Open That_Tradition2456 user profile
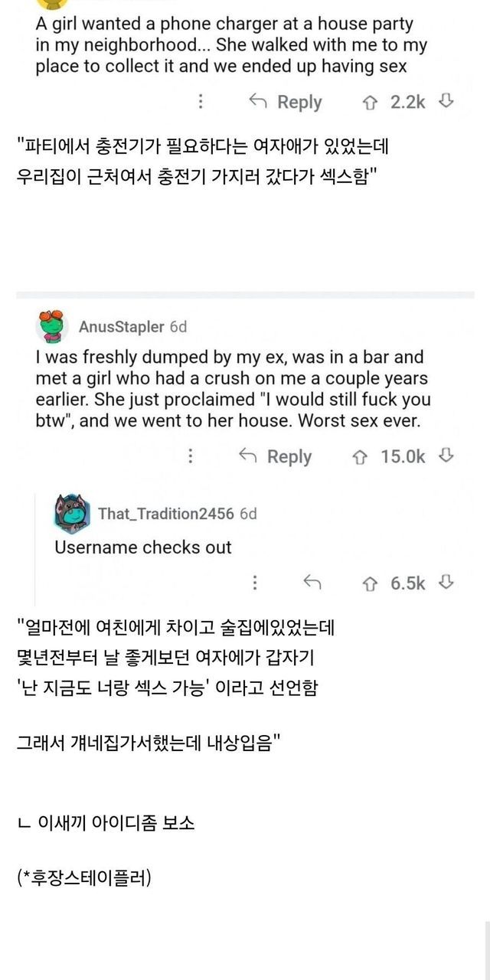This screenshot has height=980, width=490. click(166, 514)
